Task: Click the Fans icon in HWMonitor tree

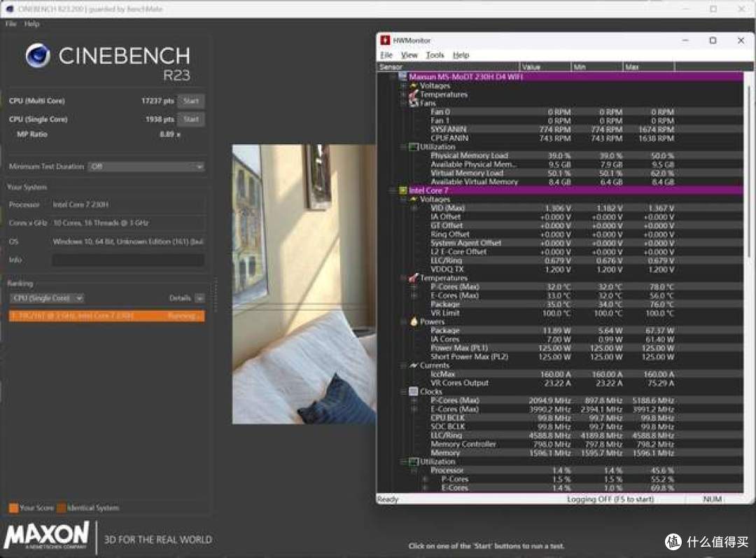Action: click(x=414, y=103)
